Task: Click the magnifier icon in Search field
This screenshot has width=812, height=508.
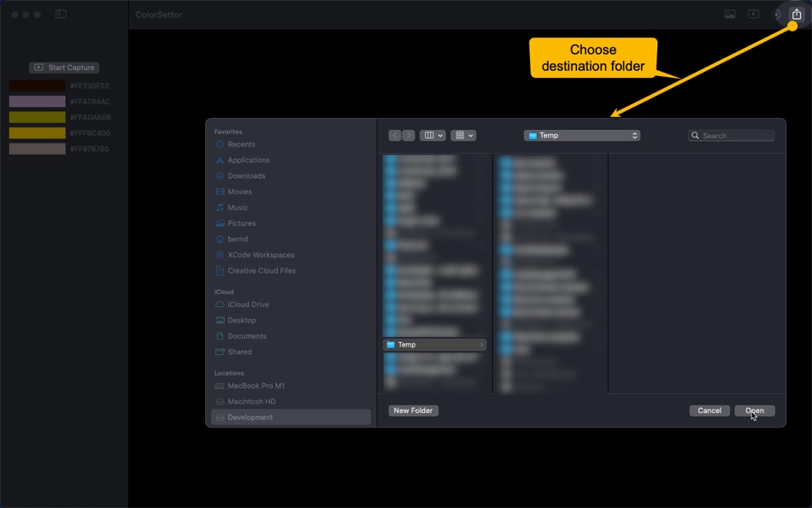Action: coord(695,136)
